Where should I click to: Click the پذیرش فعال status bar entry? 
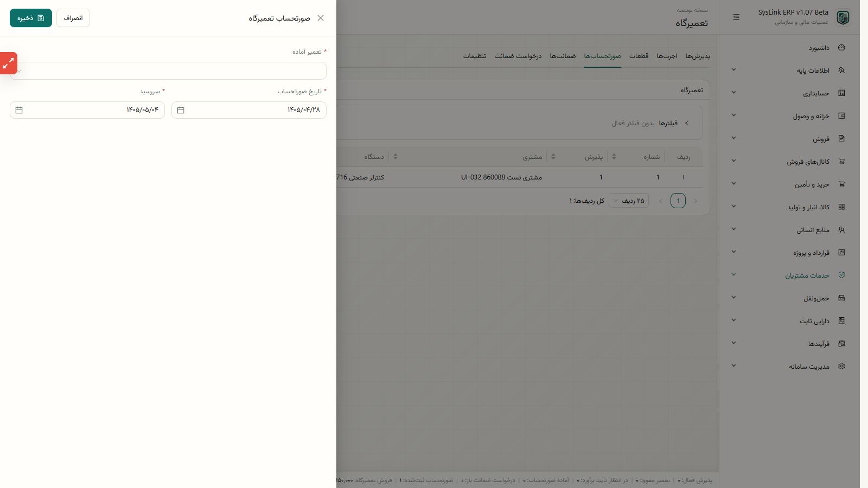(x=695, y=480)
